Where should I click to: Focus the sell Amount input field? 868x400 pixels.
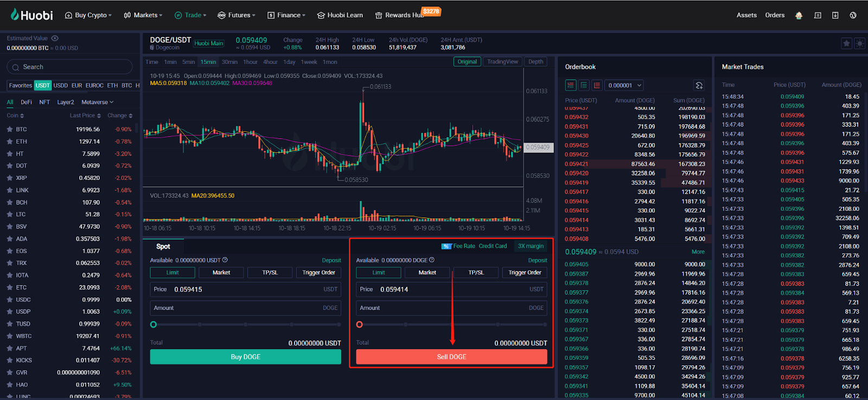[451, 308]
